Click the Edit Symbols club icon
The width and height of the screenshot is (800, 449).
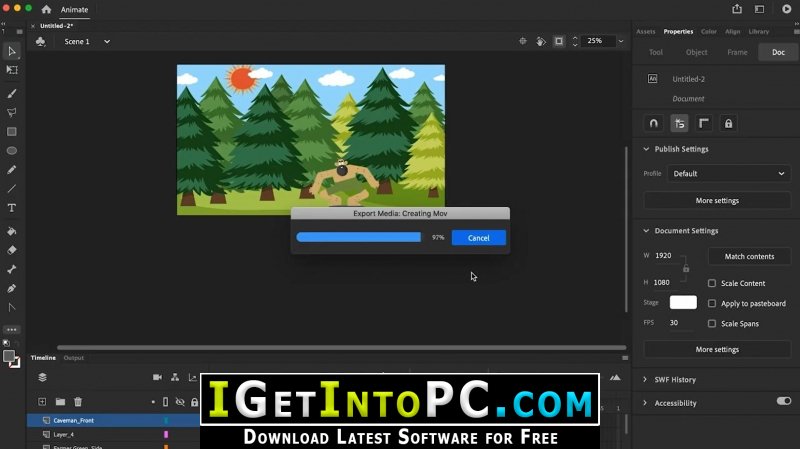coord(40,41)
